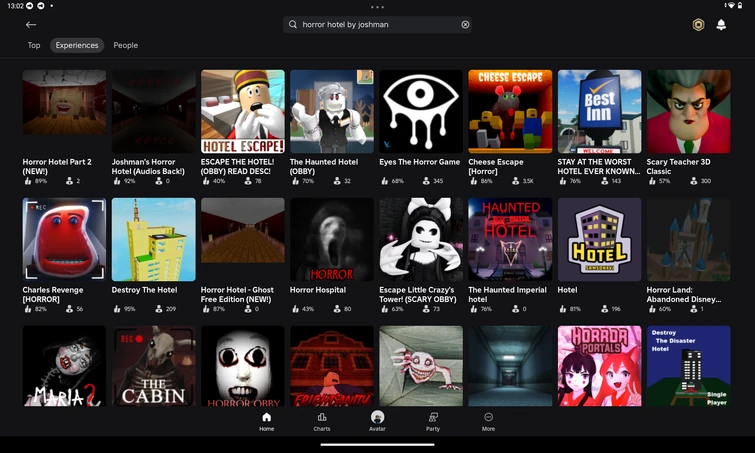Click the like rating under Horror Hospital
The width and height of the screenshot is (755, 453).
(303, 309)
